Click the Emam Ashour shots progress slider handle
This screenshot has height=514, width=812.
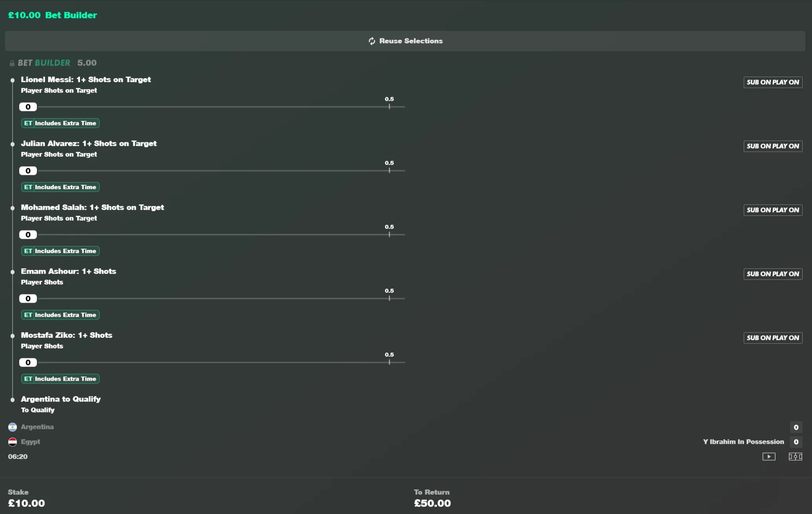click(28, 299)
